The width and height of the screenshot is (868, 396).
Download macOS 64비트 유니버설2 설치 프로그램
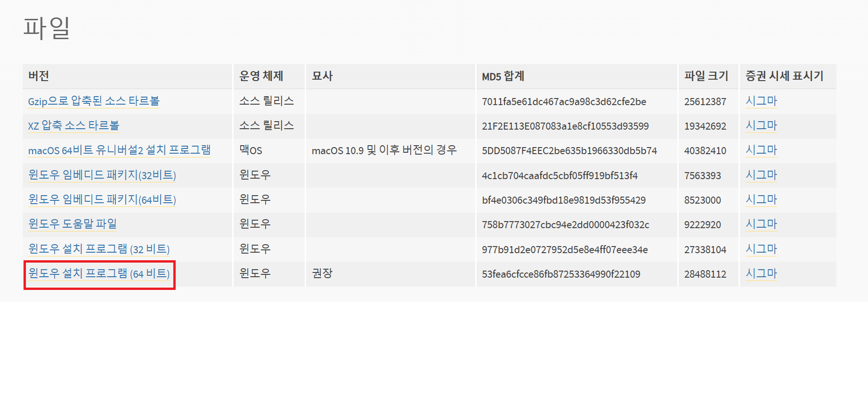[x=119, y=150]
